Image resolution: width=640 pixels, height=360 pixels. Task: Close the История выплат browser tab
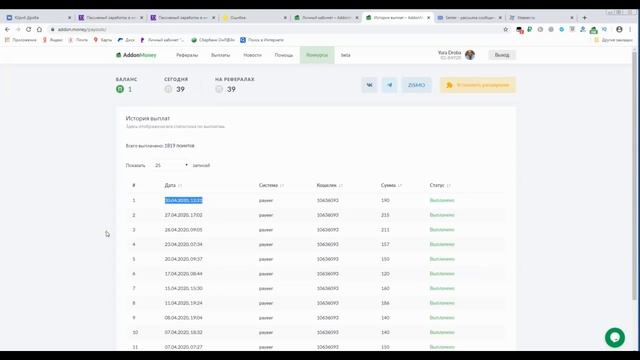tap(429, 18)
